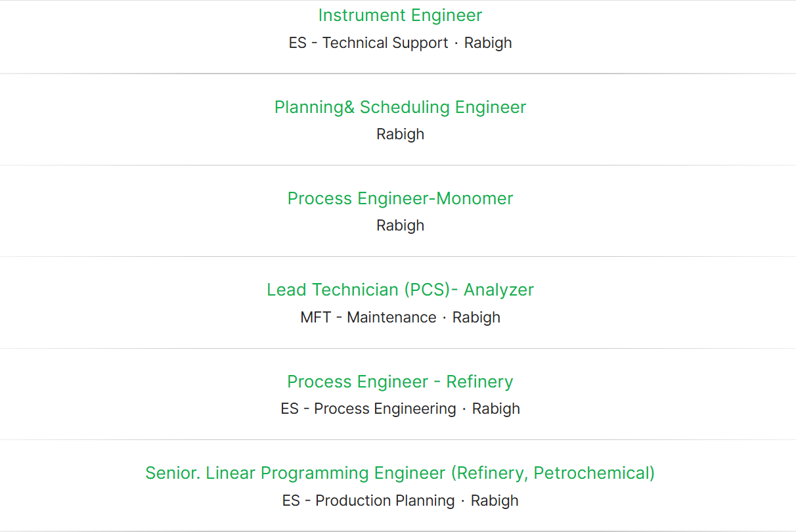Click the MFT - Maintenance department text

(x=368, y=317)
